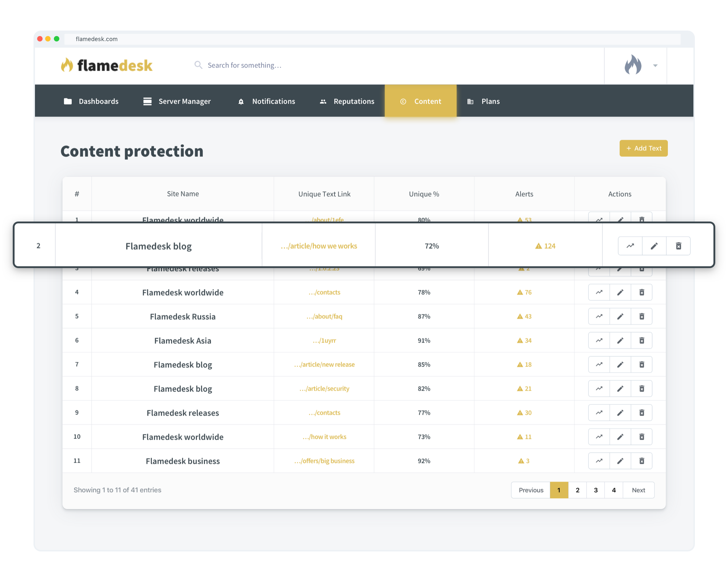Click the search magnifier icon

click(198, 65)
